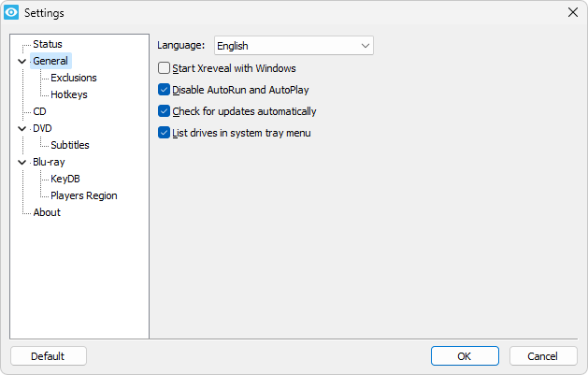Image resolution: width=588 pixels, height=375 pixels.
Task: Collapse the DVD tree node
Action: [22, 129]
